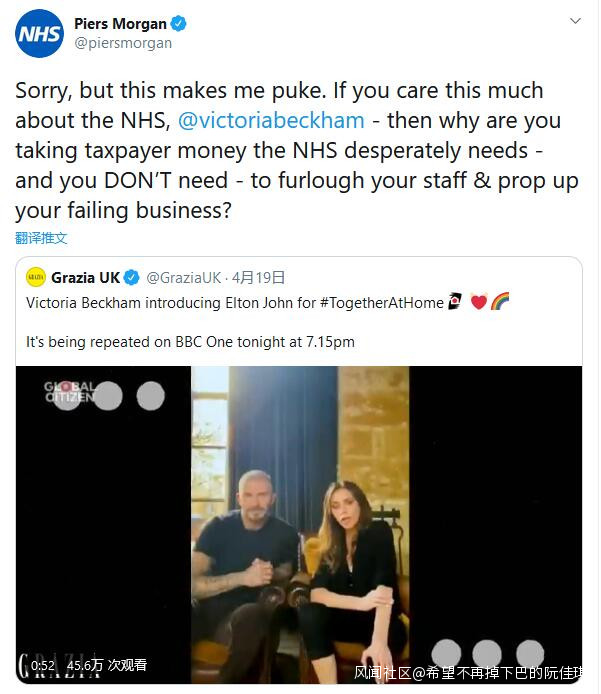Image resolution: width=601 pixels, height=694 pixels.
Task: Click the 45.6万 次观看 view count
Action: 107,664
